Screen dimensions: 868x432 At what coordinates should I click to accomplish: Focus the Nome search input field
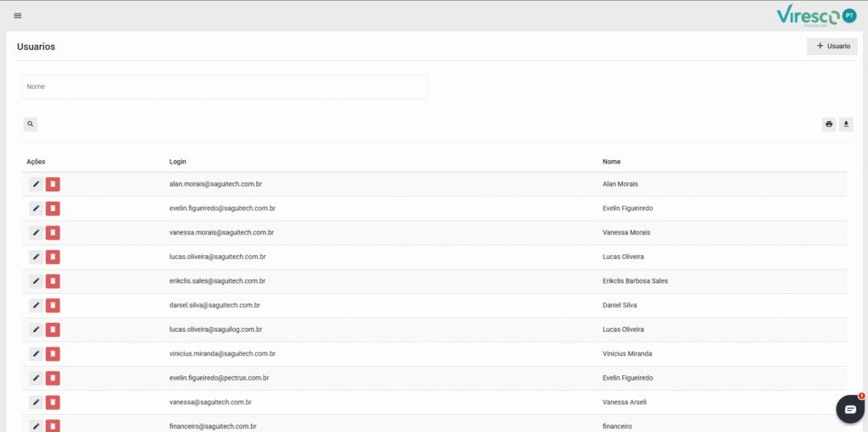[225, 86]
